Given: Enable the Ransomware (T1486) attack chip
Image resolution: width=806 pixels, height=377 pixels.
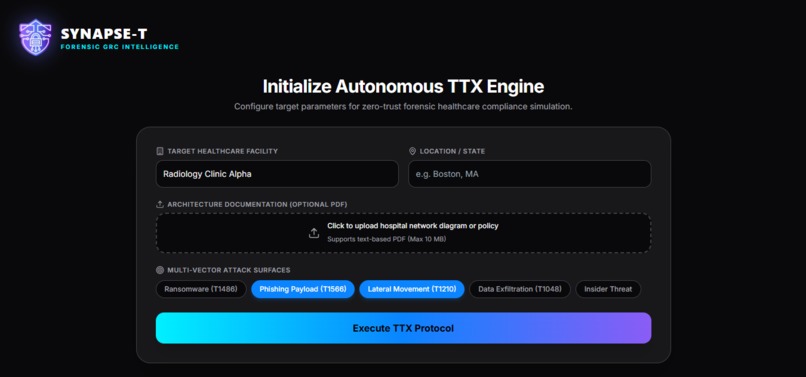Looking at the screenshot, I should [201, 289].
